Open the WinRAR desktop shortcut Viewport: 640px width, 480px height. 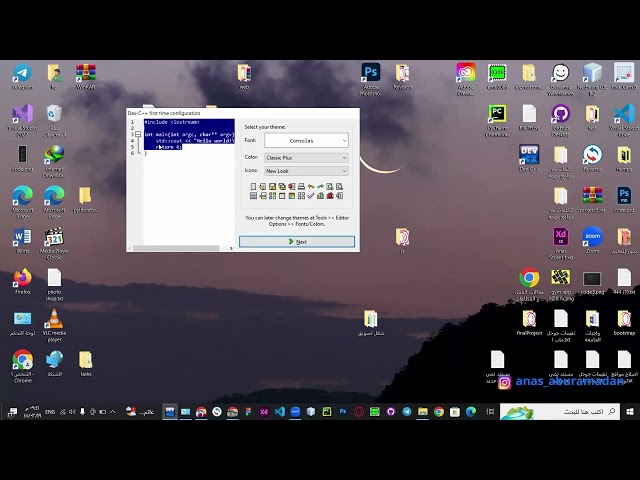click(x=86, y=75)
